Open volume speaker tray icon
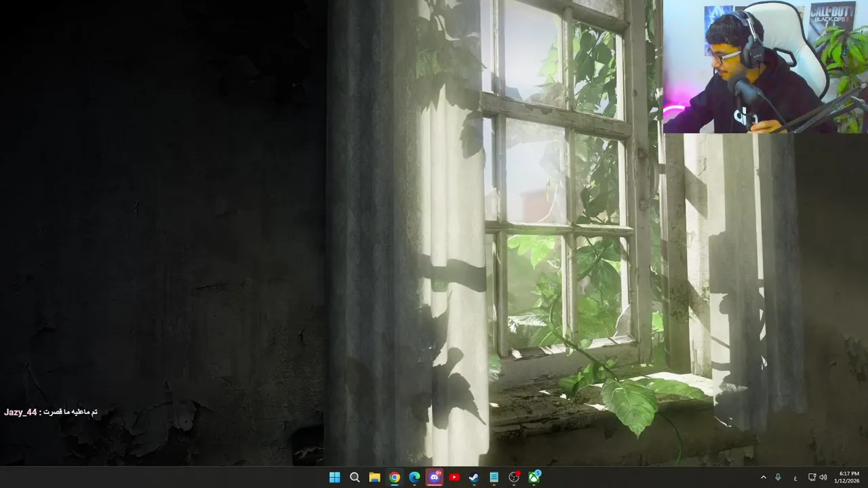868x488 pixels. point(823,477)
